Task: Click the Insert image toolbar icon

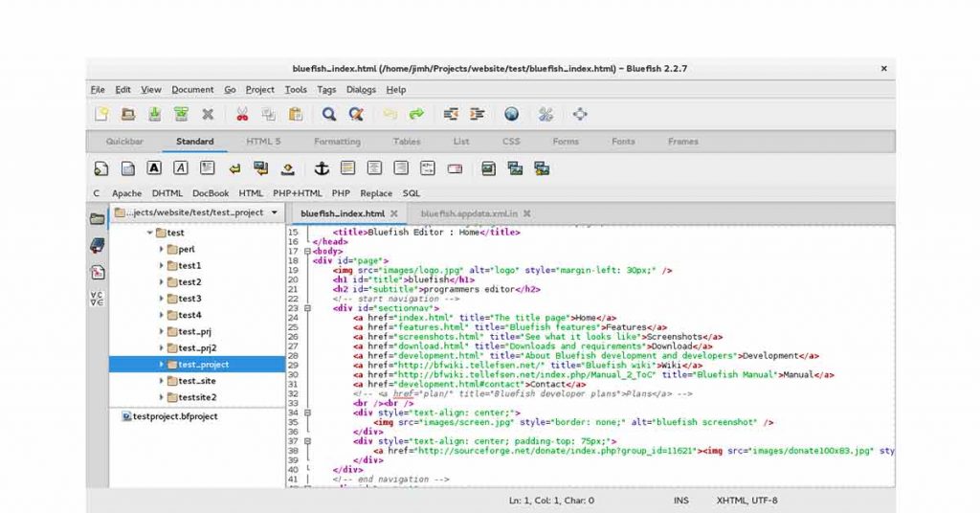Action: [488, 168]
